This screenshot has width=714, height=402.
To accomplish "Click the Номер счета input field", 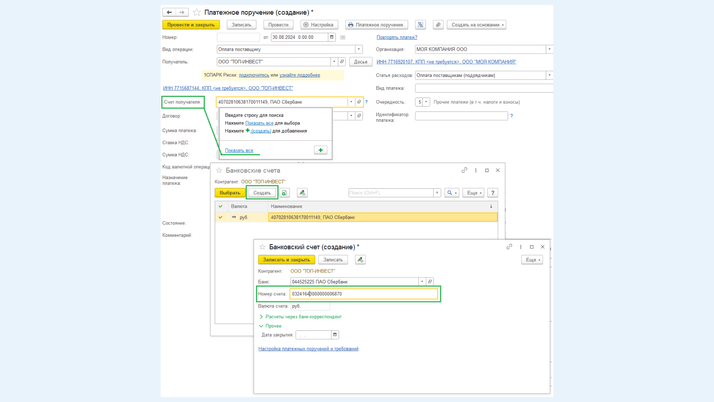I will 363,294.
